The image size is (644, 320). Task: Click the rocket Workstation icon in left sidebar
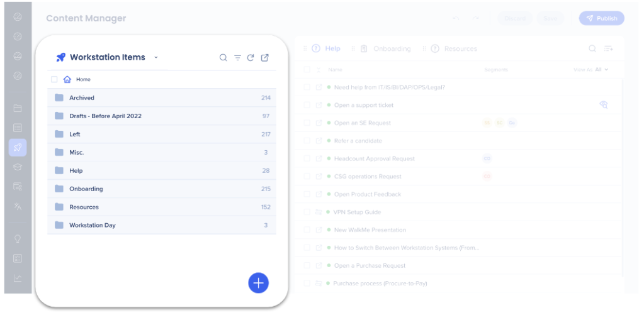coord(18,147)
